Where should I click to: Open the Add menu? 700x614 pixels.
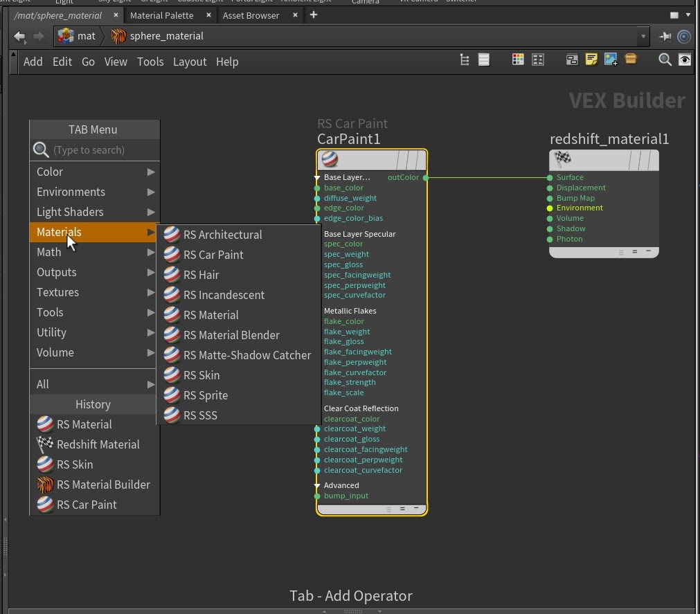click(x=33, y=62)
